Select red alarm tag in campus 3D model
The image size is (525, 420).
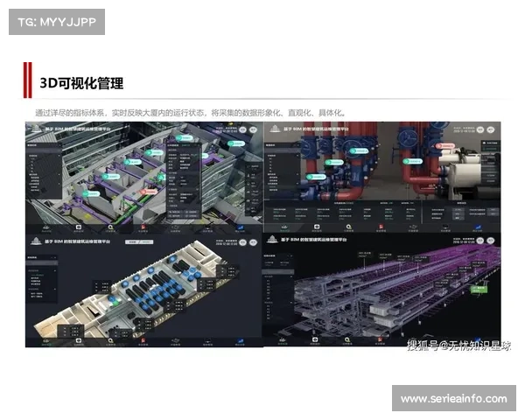click(149, 192)
